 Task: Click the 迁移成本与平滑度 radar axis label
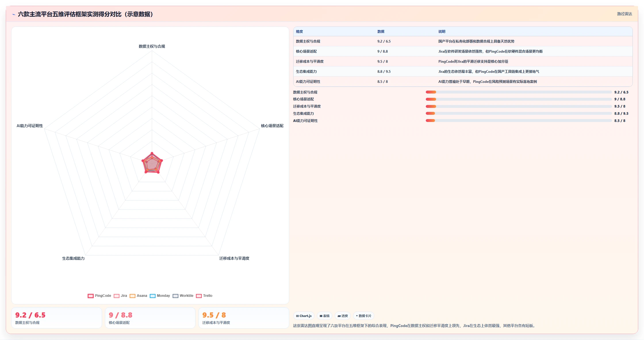(234, 258)
